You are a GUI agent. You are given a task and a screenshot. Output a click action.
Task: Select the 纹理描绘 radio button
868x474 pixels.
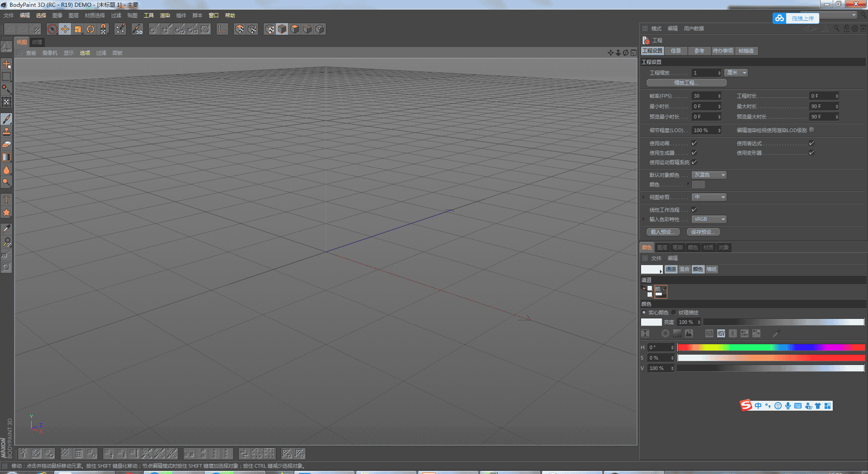(x=674, y=313)
